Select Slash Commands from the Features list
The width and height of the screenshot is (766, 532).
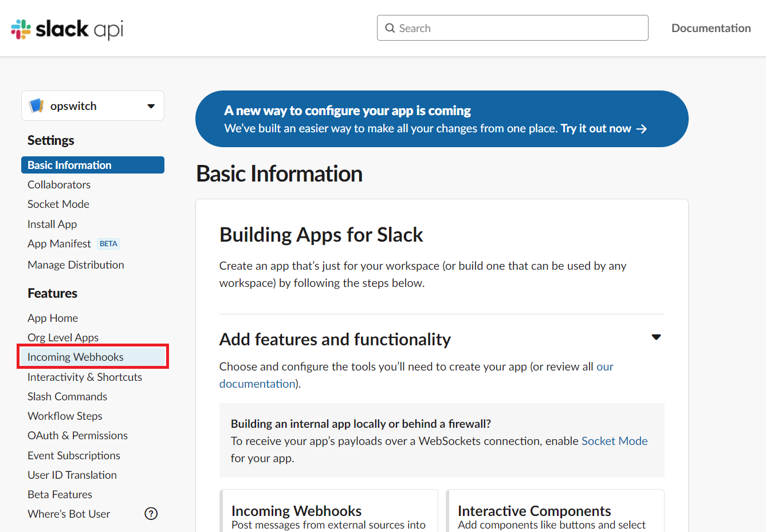[x=67, y=396]
